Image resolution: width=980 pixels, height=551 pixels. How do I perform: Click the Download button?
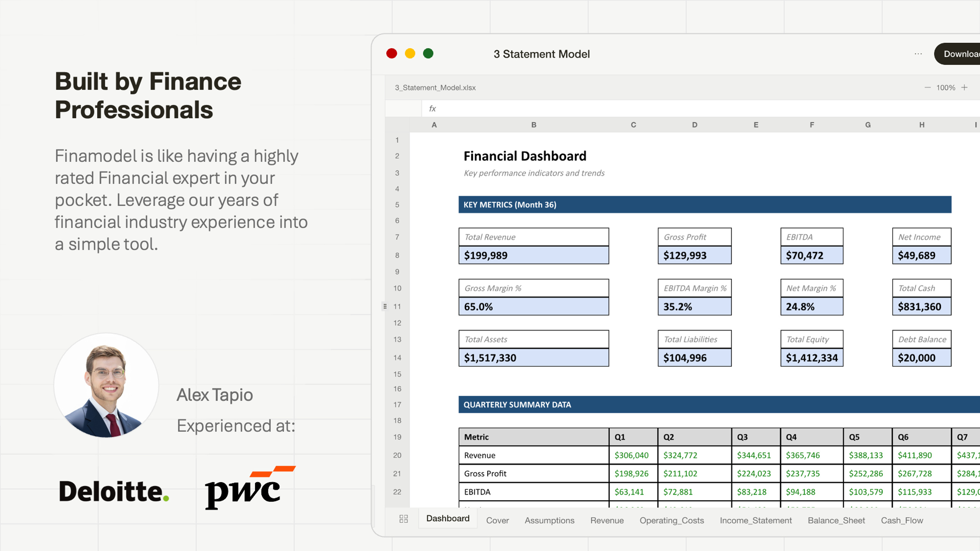click(957, 54)
